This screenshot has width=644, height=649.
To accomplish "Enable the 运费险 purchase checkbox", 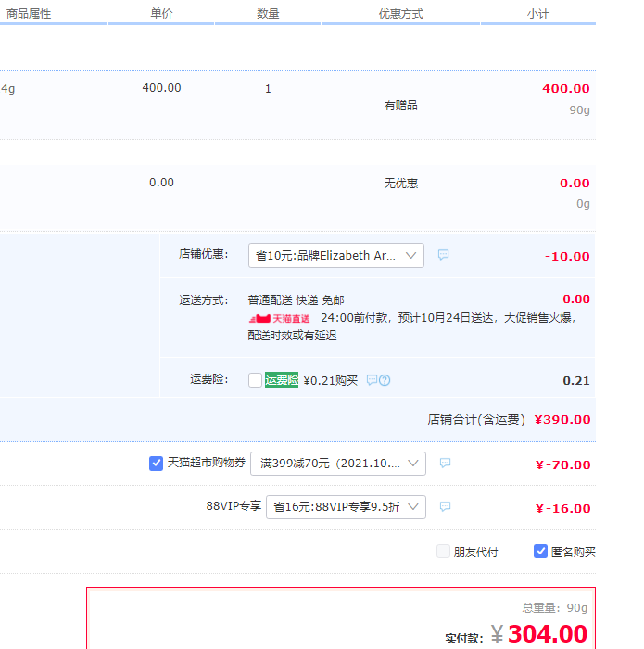I will pyautogui.click(x=255, y=379).
